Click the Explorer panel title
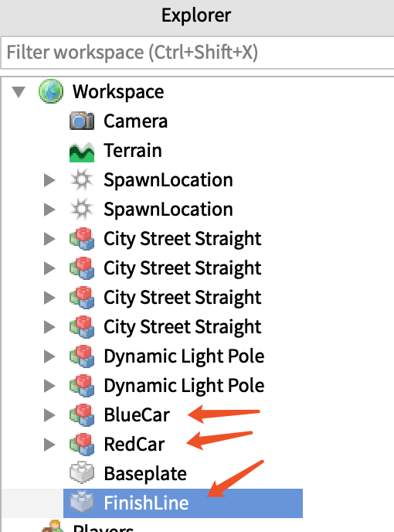394x532 pixels. point(196,15)
